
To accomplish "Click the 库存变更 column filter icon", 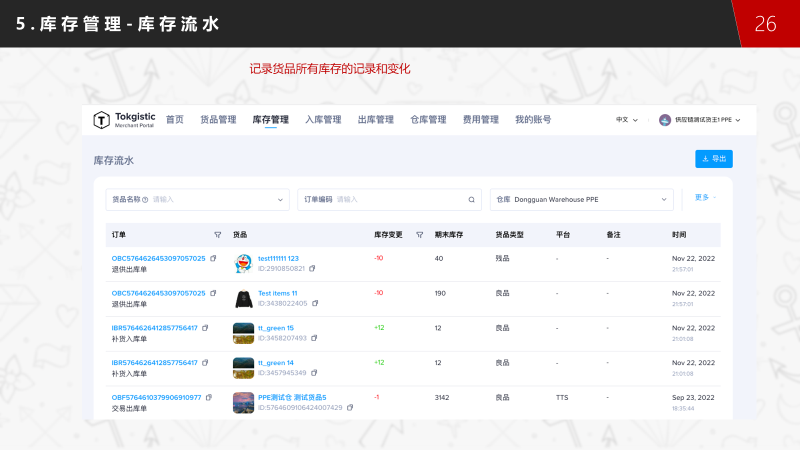I will [419, 235].
